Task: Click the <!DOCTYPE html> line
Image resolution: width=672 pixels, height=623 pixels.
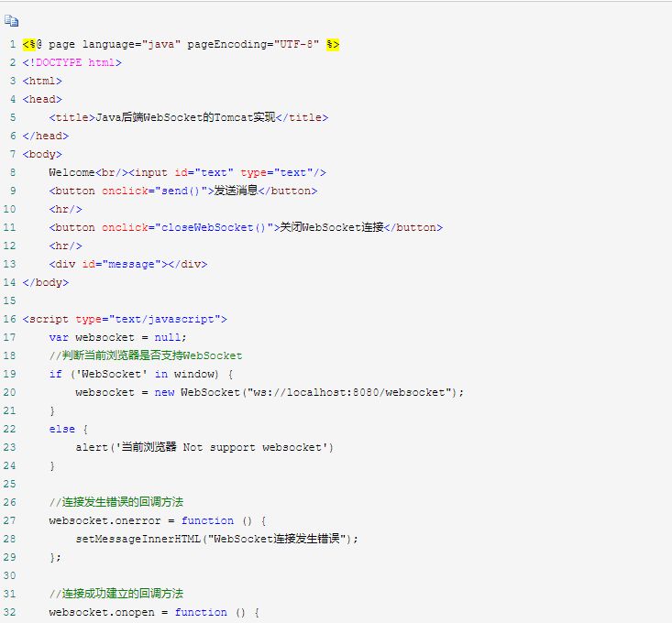Action: click(72, 62)
